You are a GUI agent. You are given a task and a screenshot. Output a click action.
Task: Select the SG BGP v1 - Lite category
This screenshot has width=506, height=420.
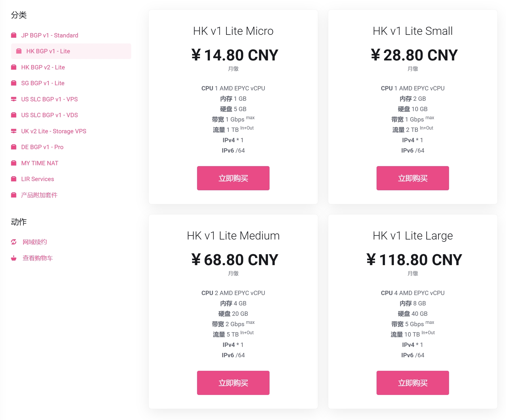43,83
